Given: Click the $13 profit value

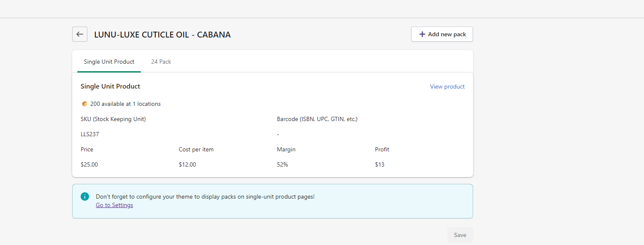Looking at the screenshot, I should [x=380, y=164].
